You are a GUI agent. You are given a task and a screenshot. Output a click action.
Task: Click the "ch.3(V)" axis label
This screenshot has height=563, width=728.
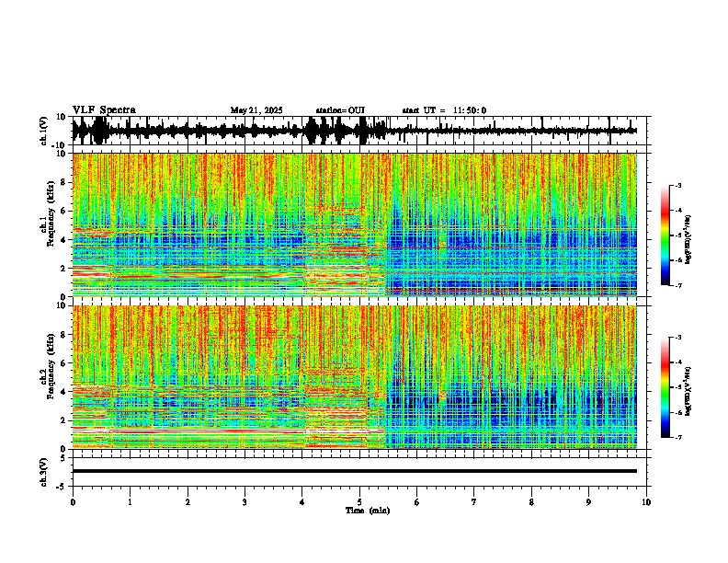pyautogui.click(x=43, y=473)
